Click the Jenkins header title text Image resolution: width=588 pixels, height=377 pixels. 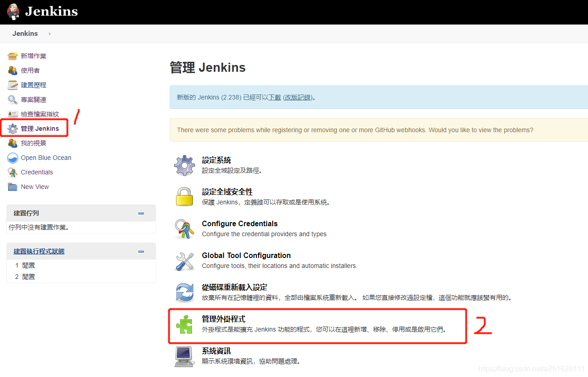(x=51, y=11)
